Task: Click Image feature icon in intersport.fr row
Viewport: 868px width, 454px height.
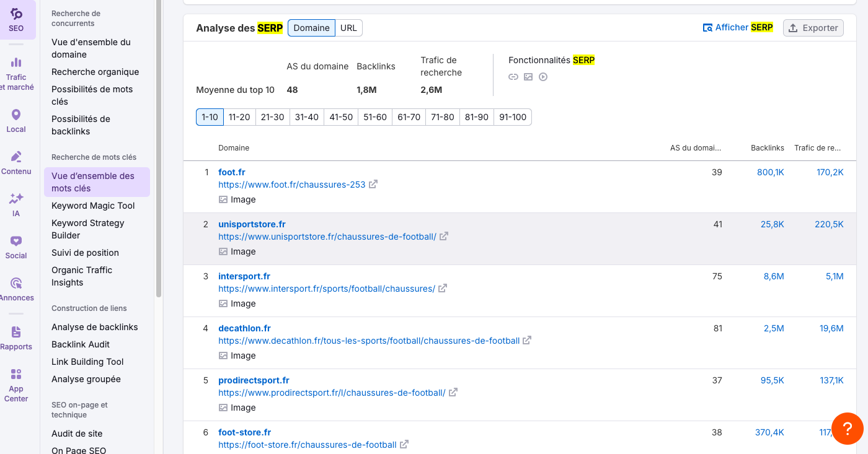Action: (x=223, y=303)
